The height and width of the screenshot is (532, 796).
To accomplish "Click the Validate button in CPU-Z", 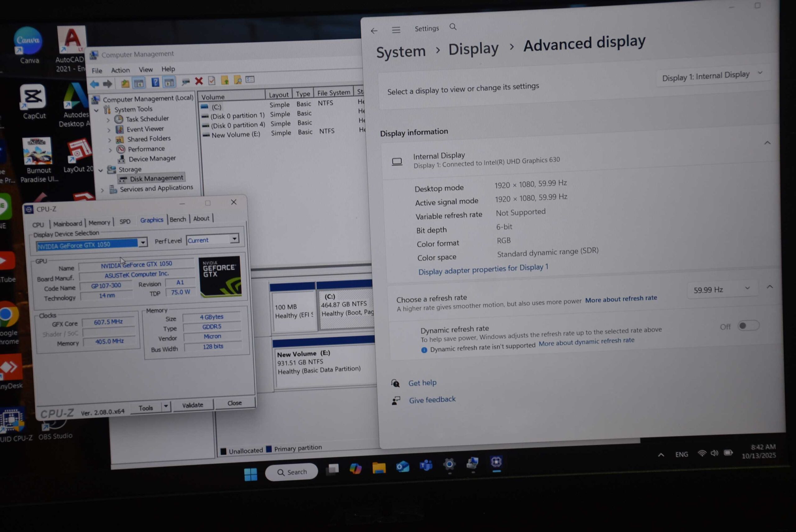I will click(192, 405).
